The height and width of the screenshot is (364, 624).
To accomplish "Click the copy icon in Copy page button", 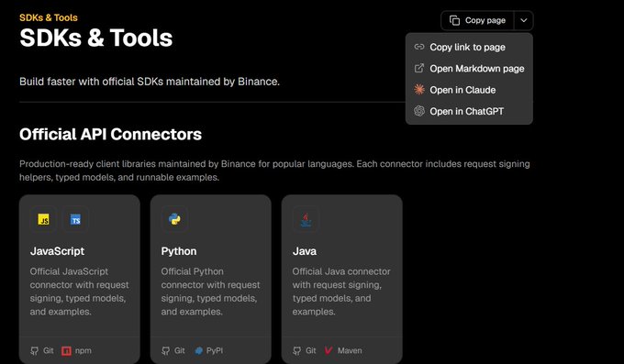I will coord(454,20).
